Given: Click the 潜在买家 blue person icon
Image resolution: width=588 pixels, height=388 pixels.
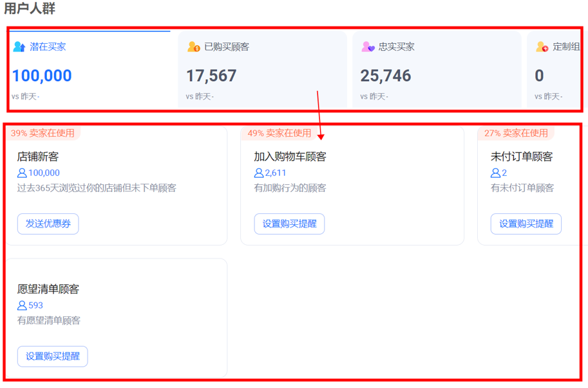Looking at the screenshot, I should (19, 47).
